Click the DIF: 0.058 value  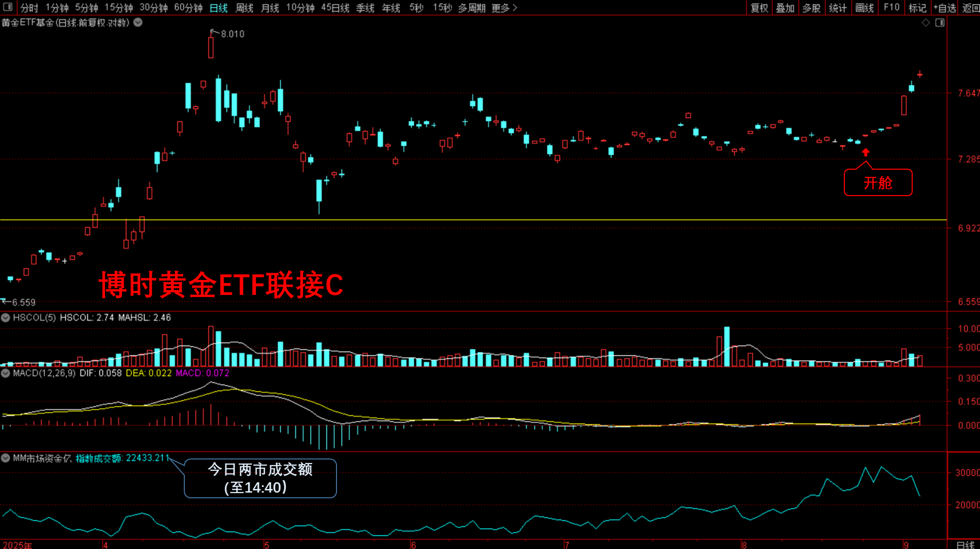click(100, 373)
